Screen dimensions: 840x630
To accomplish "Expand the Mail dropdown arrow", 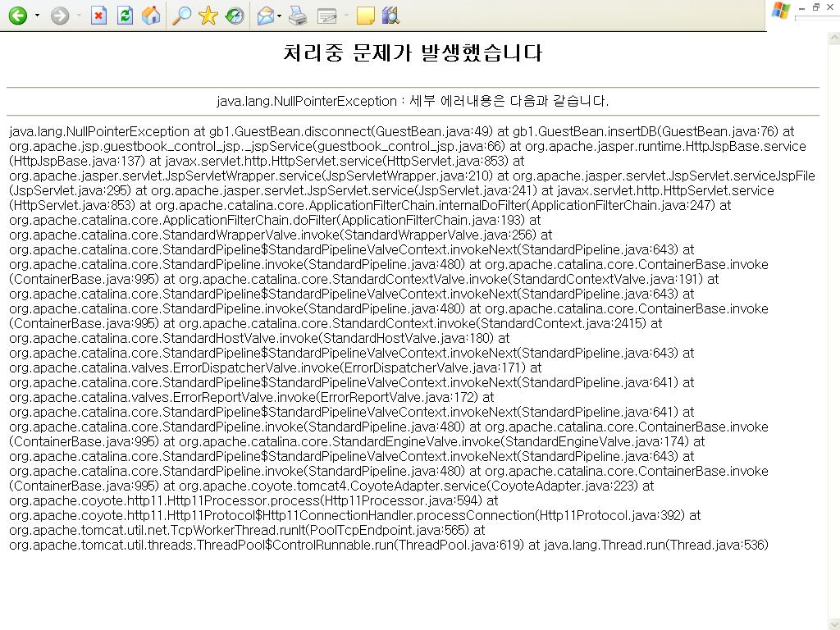I will 280,16.
